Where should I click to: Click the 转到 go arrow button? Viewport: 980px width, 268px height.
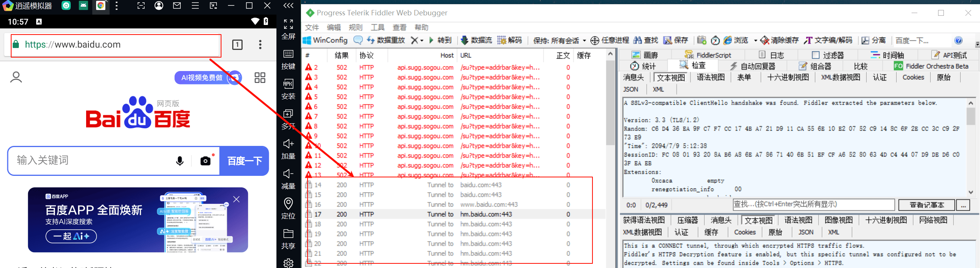[440, 40]
